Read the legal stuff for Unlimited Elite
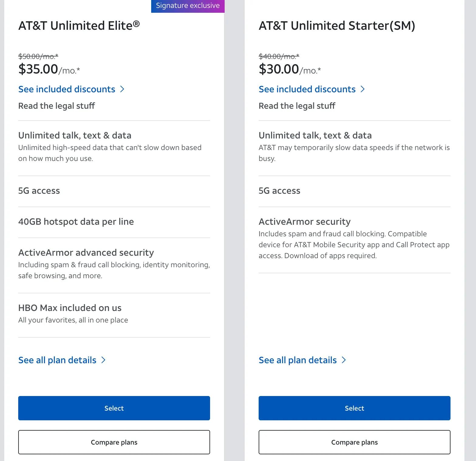This screenshot has width=476, height=461. click(x=56, y=106)
